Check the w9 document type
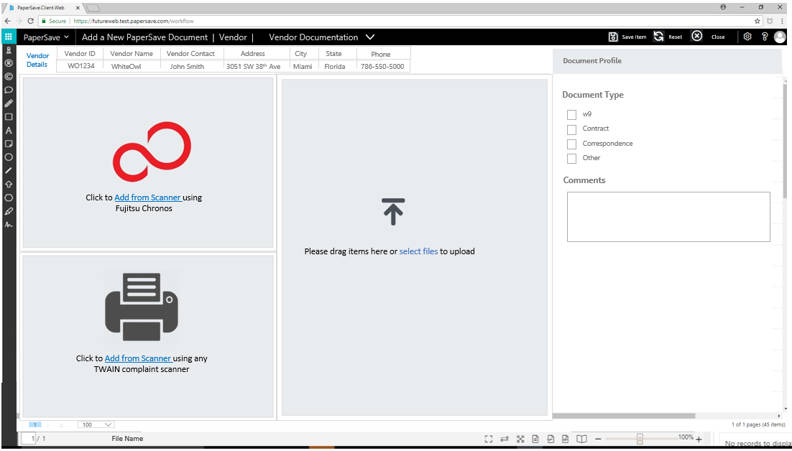 [572, 115]
